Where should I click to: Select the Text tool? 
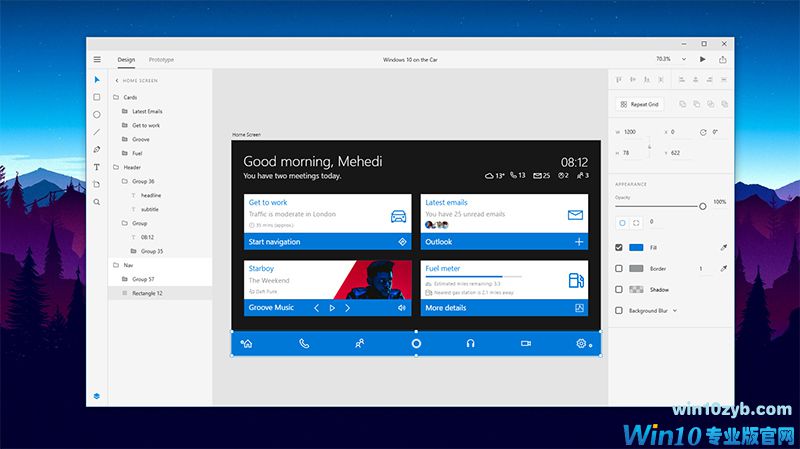pos(97,167)
